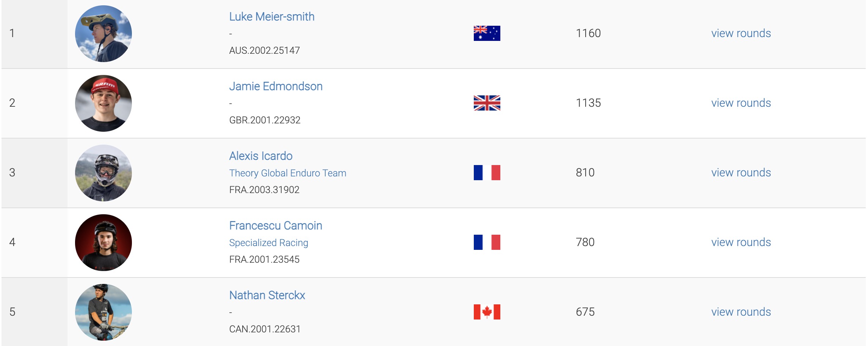View rounds for Luke Meier-smith
The width and height of the screenshot is (868, 346).
(x=741, y=33)
